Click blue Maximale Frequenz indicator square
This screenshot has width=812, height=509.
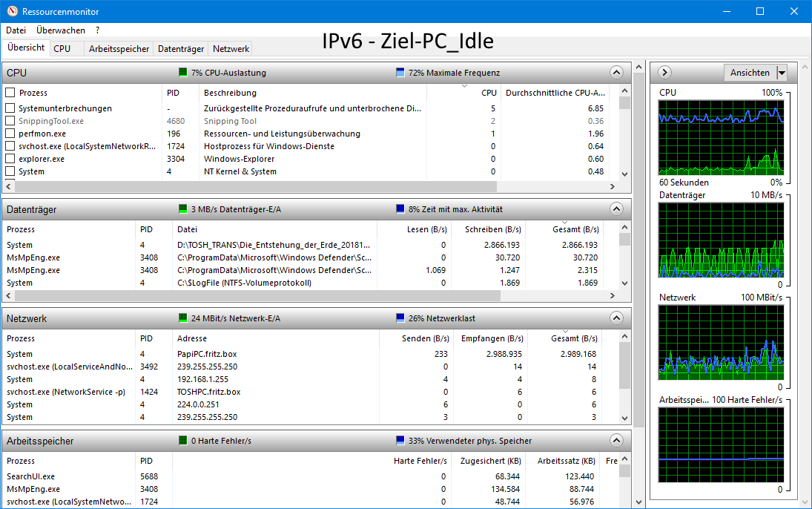tap(400, 73)
